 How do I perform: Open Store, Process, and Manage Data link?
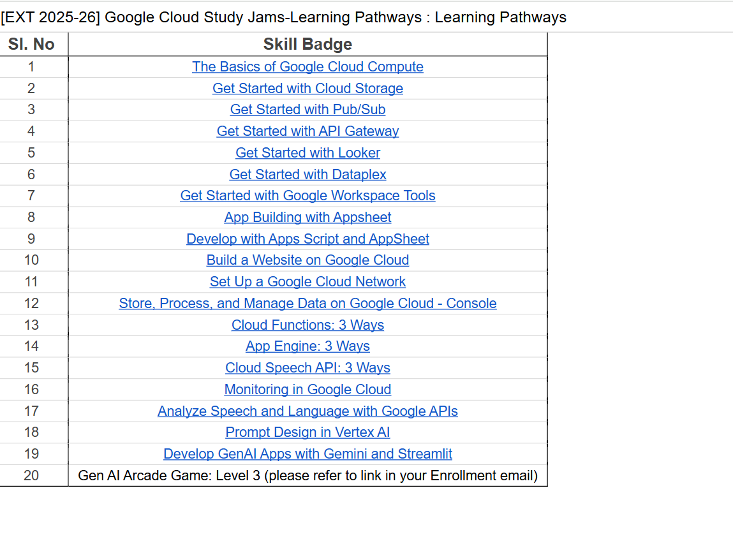tap(308, 303)
